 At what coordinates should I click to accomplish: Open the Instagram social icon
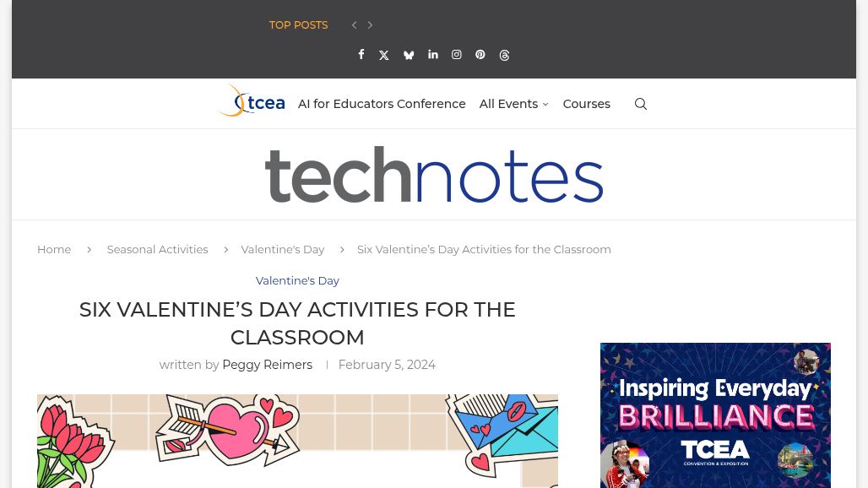click(x=457, y=55)
